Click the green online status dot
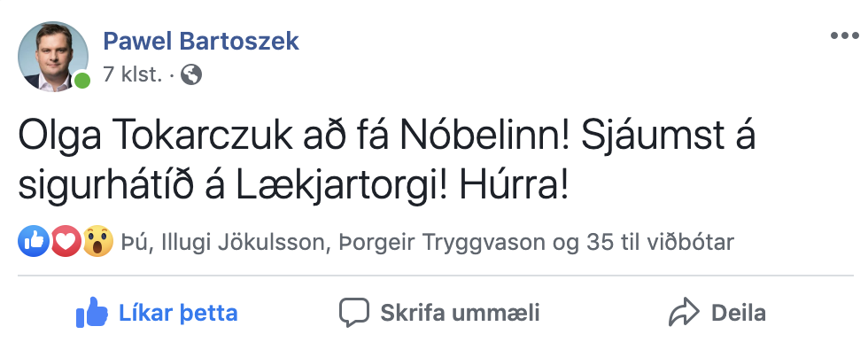This screenshot has height=342, width=868. coord(82,81)
